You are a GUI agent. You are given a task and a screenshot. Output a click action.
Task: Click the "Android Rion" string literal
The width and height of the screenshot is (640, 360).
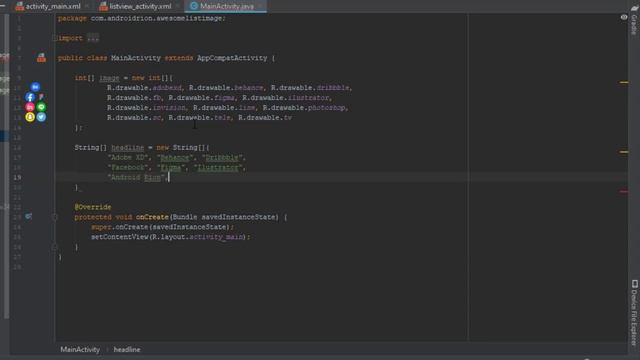136,177
